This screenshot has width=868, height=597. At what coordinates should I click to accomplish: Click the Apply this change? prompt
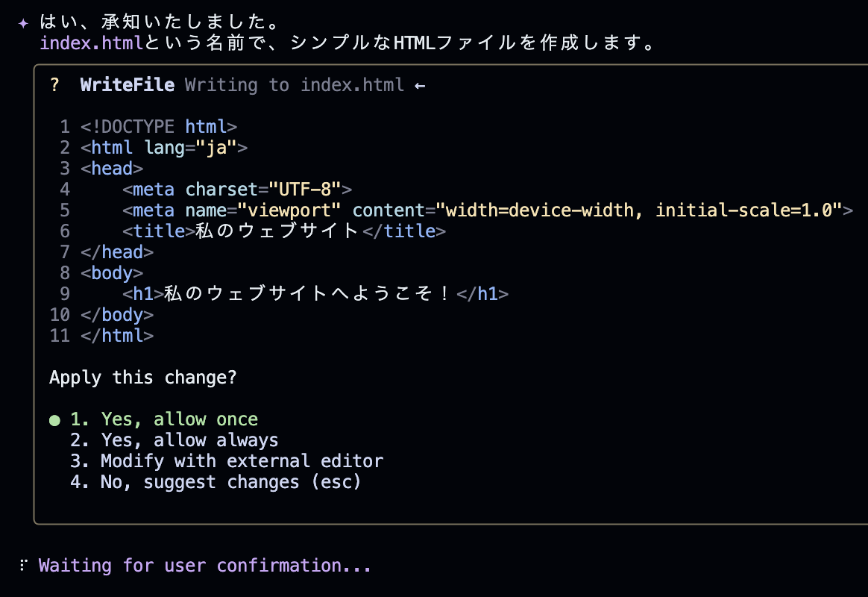[x=143, y=378]
